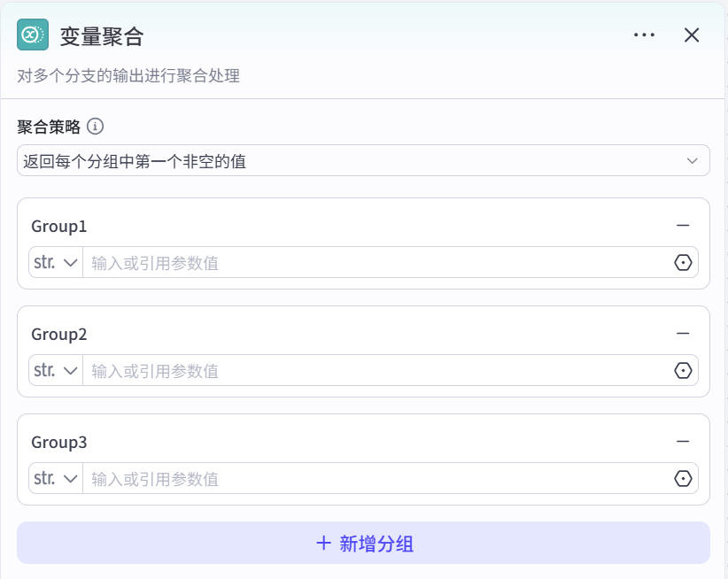Viewport: 728px width, 579px height.
Task: Open the 聚合策略 strategy dropdown
Action: [x=363, y=160]
